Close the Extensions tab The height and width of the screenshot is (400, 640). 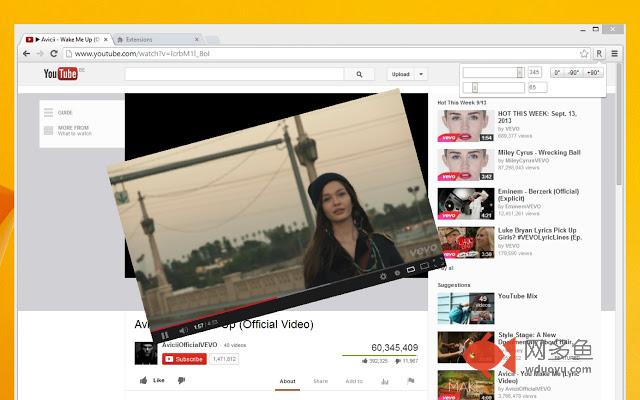pyautogui.click(x=197, y=40)
